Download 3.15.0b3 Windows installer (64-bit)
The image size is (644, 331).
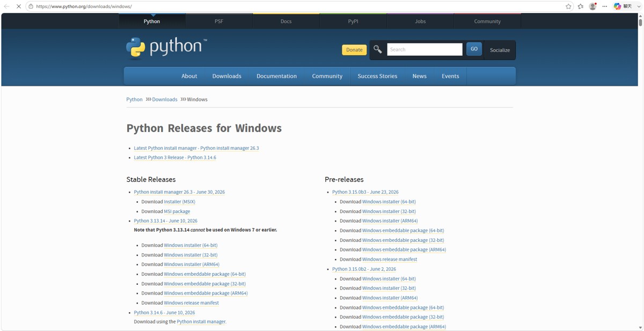click(x=389, y=202)
